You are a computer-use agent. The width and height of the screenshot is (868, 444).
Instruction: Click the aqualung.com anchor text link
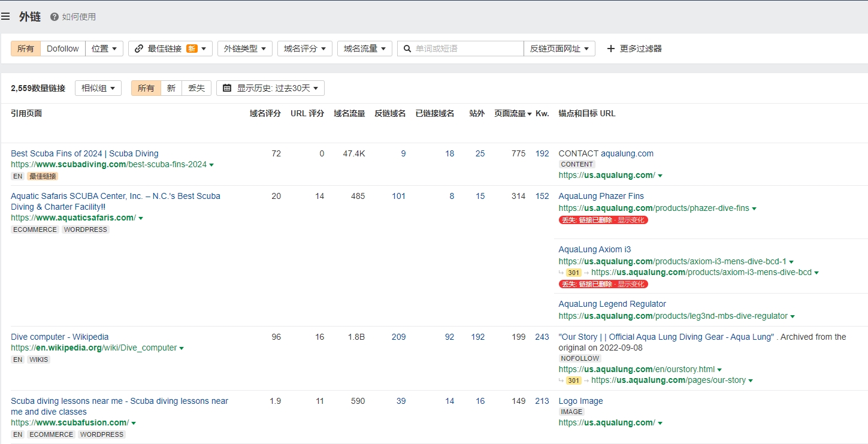click(627, 153)
